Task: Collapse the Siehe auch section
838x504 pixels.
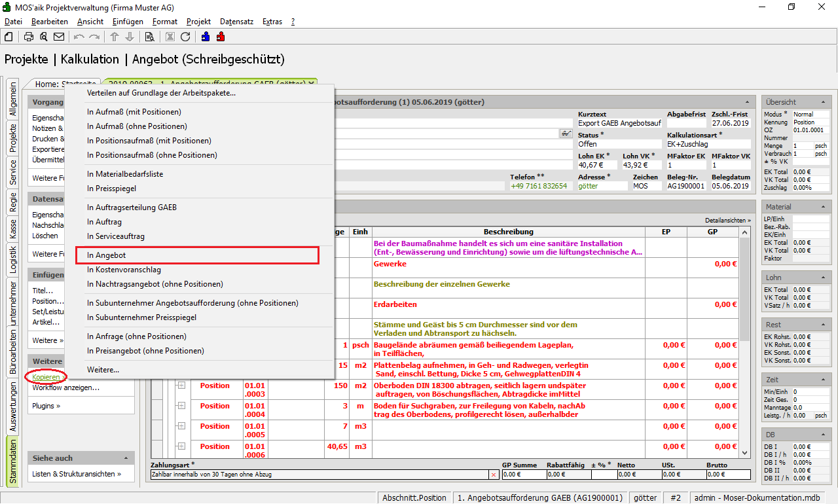Action: (126, 458)
